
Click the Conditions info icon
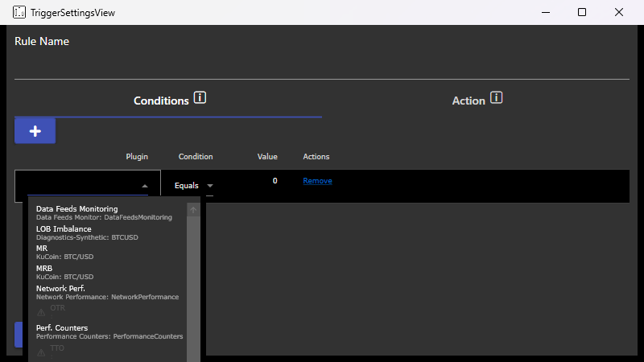point(200,97)
